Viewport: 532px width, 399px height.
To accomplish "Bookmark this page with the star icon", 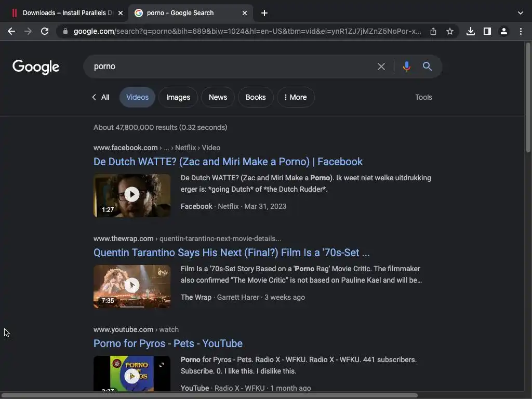I will (450, 31).
